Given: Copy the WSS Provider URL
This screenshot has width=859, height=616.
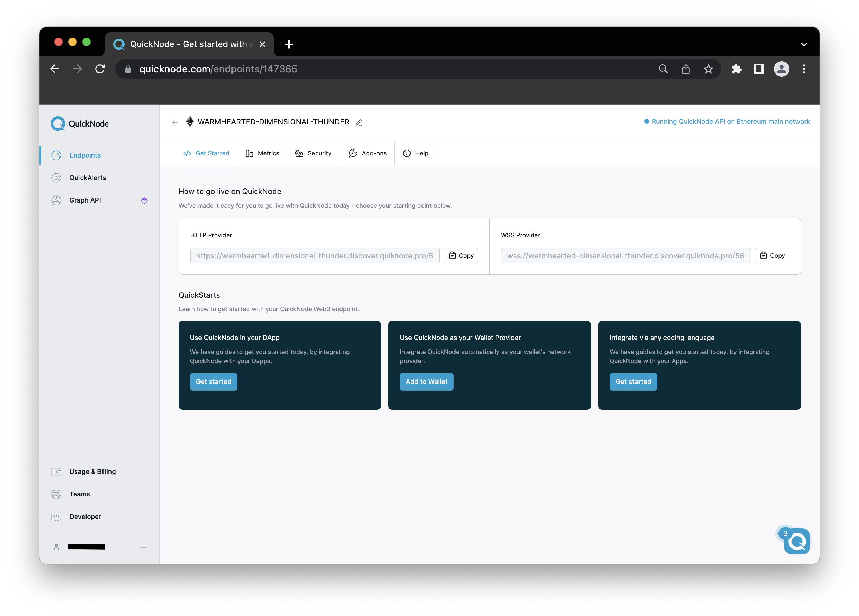Looking at the screenshot, I should point(772,256).
